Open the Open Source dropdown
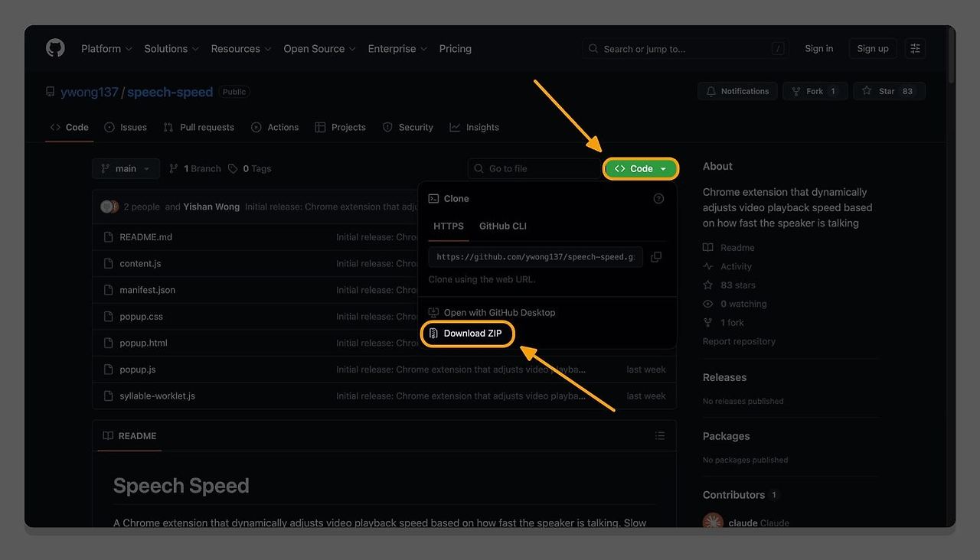Screen dimensions: 980x560 (319, 48)
